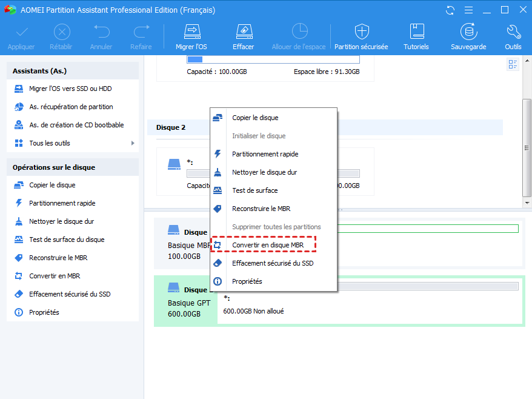Select the Basique MBR 100.00GB disk

coord(185,244)
